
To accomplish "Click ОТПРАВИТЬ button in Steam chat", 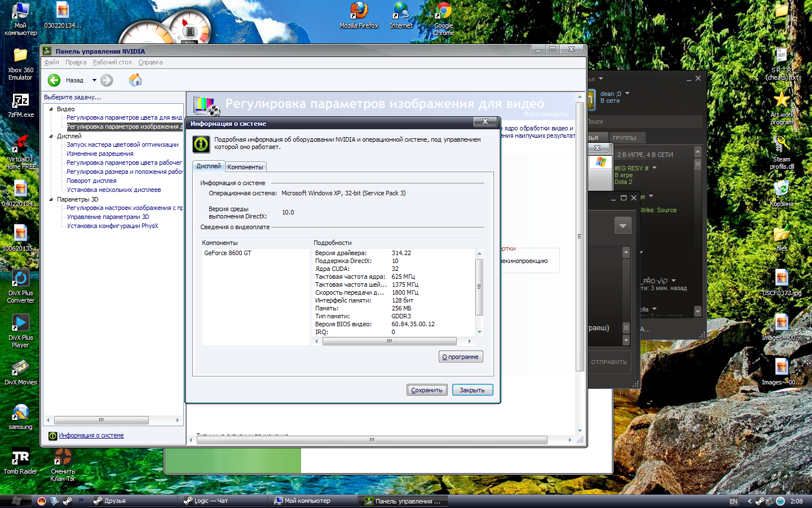I will 609,362.
